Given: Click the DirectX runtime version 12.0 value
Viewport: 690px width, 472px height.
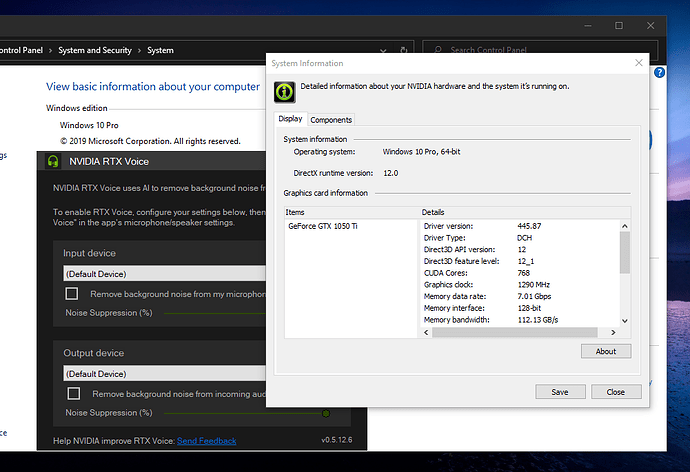Looking at the screenshot, I should (x=391, y=173).
